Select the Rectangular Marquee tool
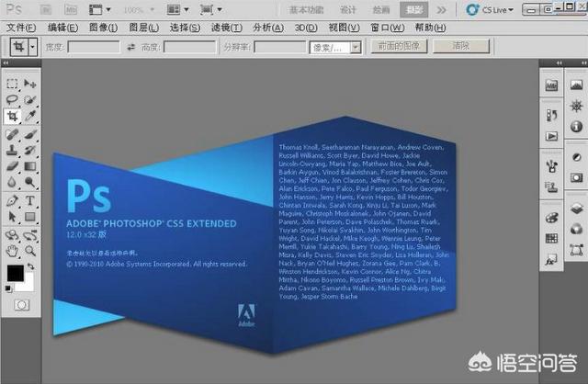588x384 pixels. 12,84
